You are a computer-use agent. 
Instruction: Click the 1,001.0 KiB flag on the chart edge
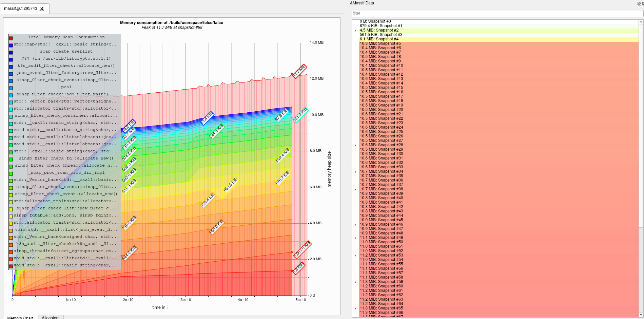click(303, 249)
